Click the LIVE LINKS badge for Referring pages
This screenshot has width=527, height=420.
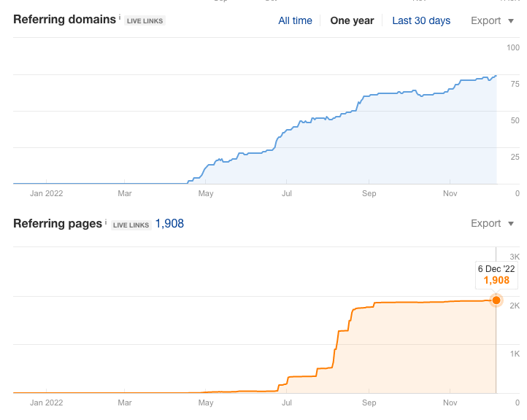tap(131, 225)
